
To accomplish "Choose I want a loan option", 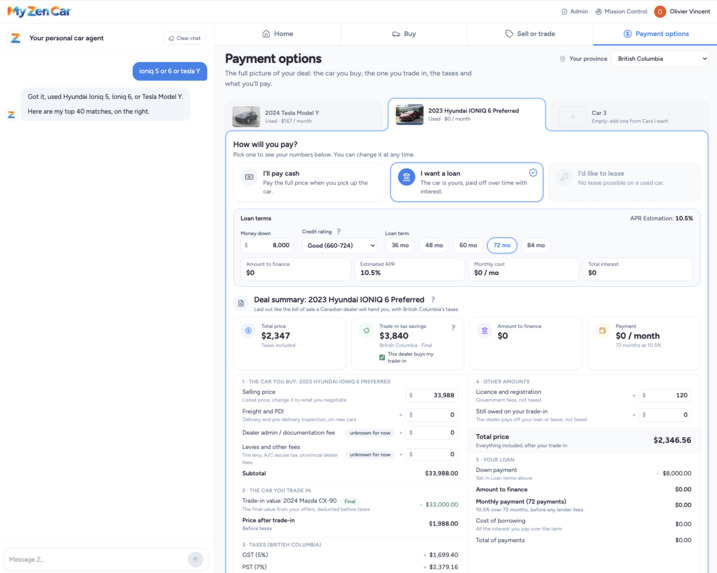I will click(x=466, y=182).
